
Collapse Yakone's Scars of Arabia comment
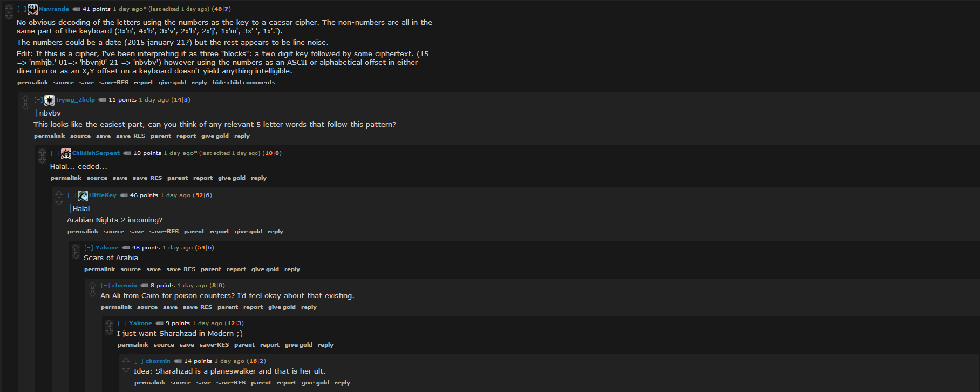(x=89, y=248)
